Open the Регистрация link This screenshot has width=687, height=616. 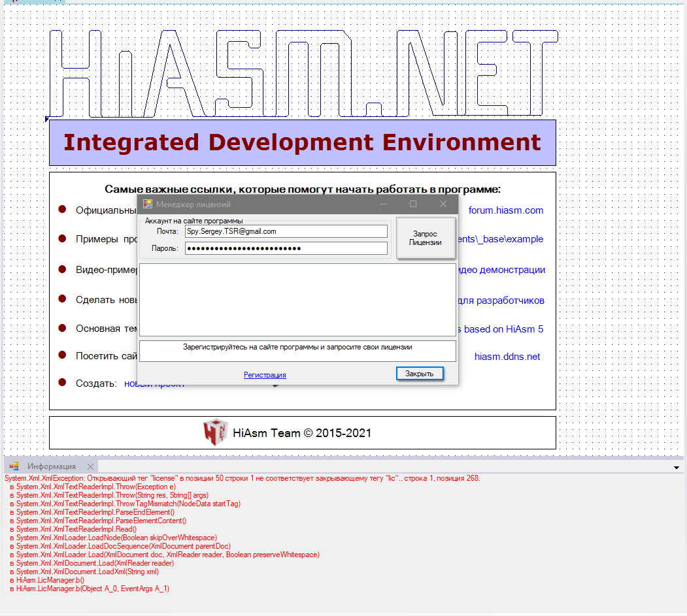pyautogui.click(x=265, y=375)
